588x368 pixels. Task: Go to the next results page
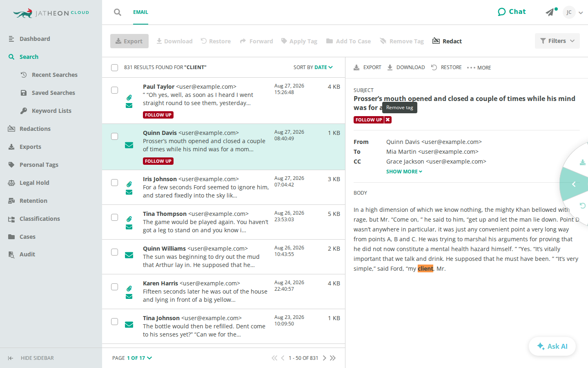325,358
